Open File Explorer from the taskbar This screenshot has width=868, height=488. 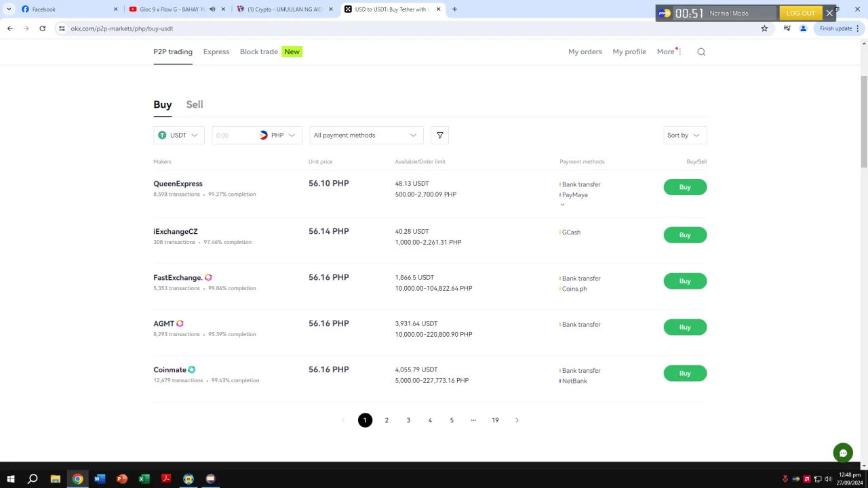pyautogui.click(x=55, y=479)
